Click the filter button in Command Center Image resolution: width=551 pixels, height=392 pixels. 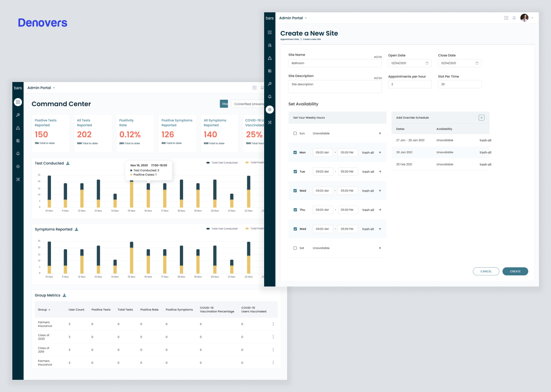point(224,104)
